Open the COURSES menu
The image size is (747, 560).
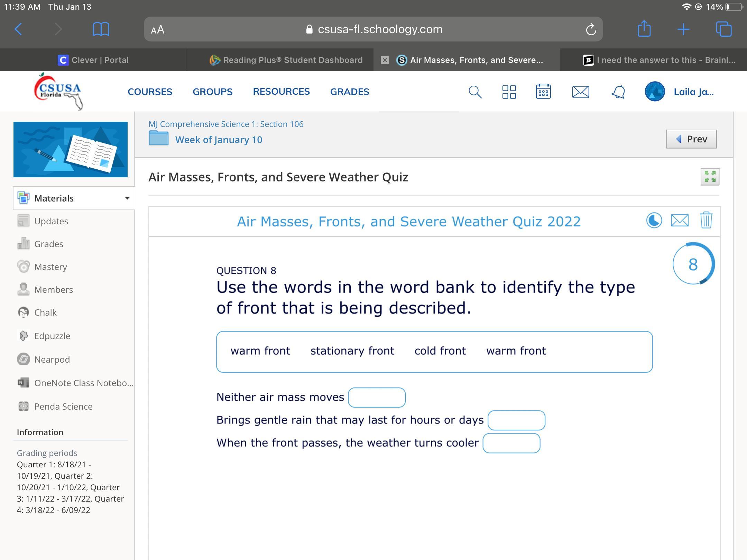(150, 92)
